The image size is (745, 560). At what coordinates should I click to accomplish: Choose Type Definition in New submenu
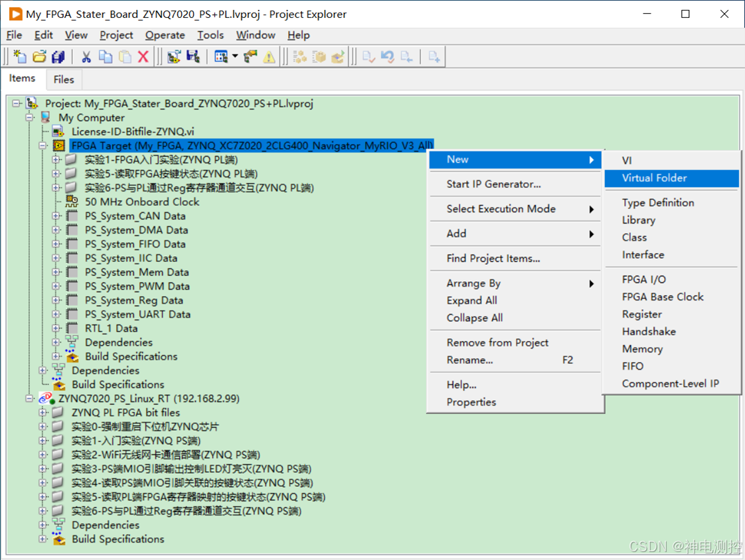pos(672,203)
